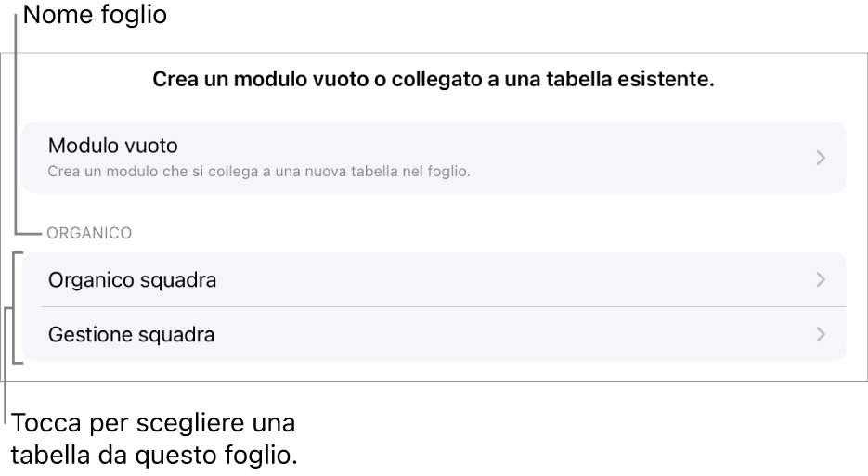The image size is (868, 476).
Task: Choose the Gestione squadra table
Action: click(x=434, y=334)
